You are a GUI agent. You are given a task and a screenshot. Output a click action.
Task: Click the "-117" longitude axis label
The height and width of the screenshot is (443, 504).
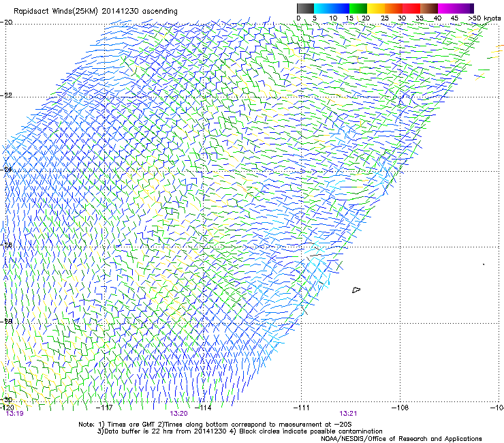(105, 408)
